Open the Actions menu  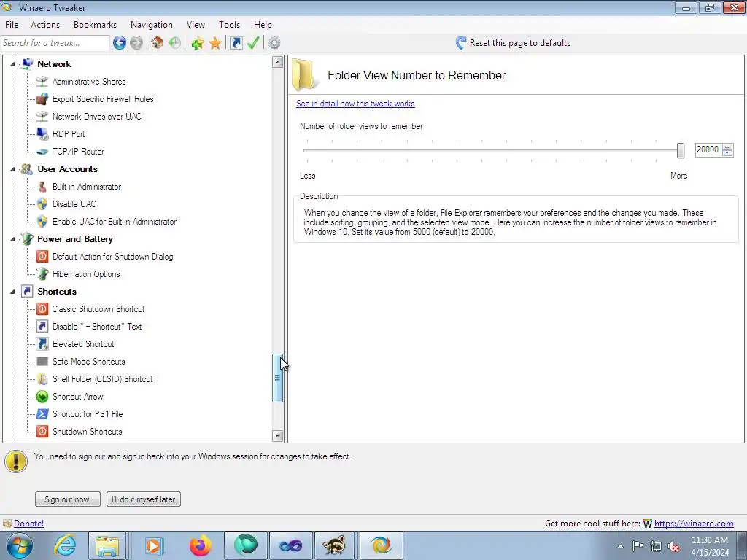click(45, 25)
